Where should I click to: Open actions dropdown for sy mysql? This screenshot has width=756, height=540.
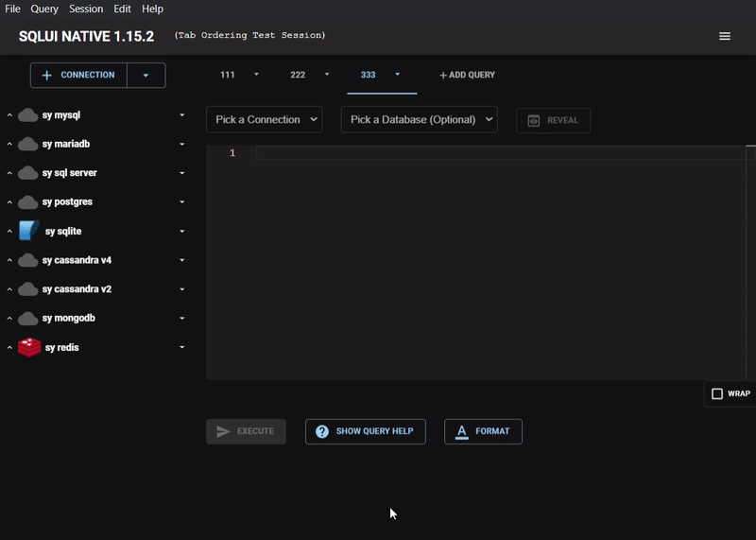(181, 115)
